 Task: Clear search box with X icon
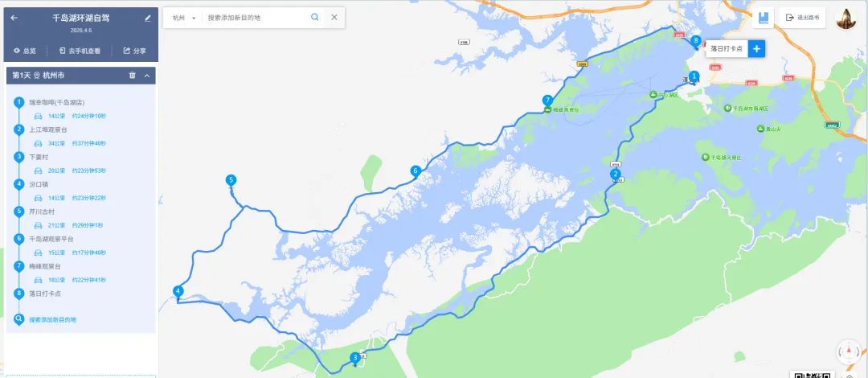(334, 17)
